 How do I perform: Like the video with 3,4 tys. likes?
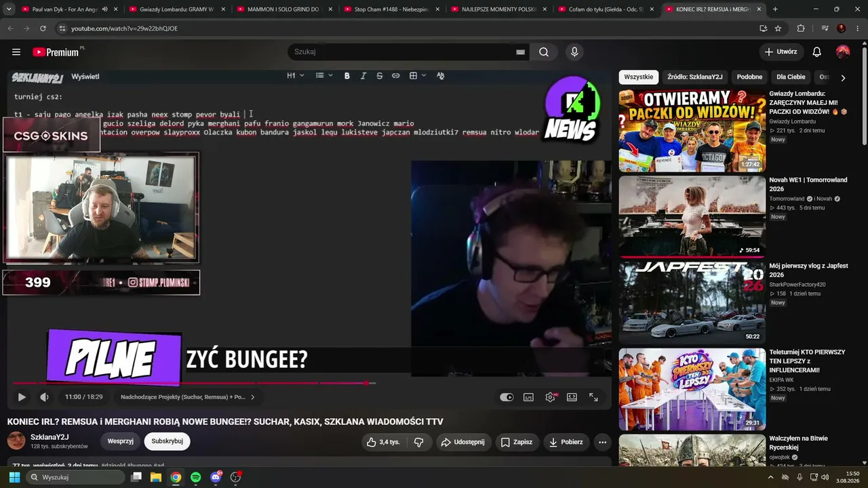382,442
